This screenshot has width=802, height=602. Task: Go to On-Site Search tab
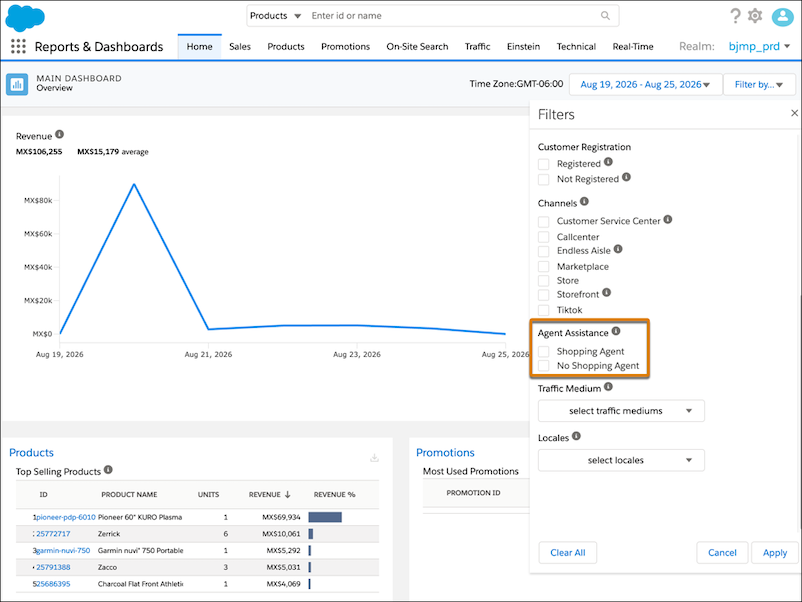pyautogui.click(x=417, y=47)
